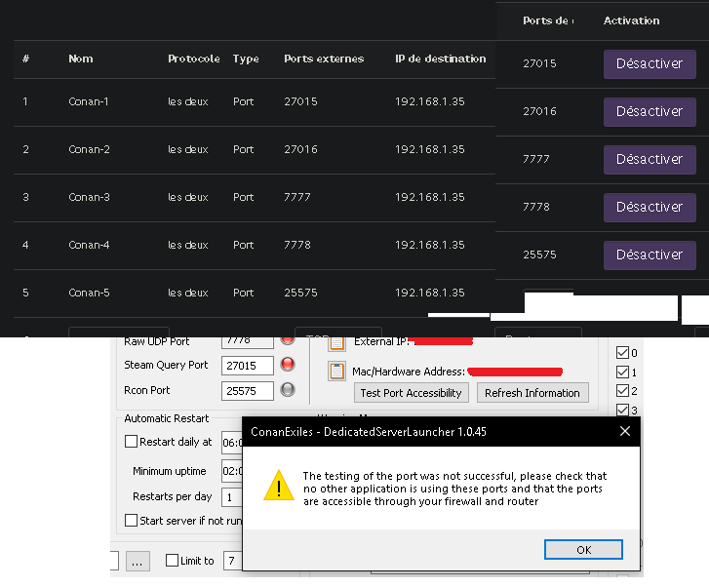The height and width of the screenshot is (588, 709).
Task: Click Désactiver for port 25575
Action: tap(649, 255)
